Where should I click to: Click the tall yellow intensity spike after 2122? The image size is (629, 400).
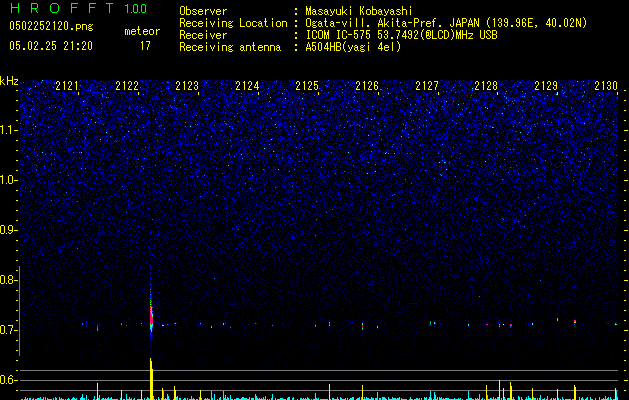151,379
